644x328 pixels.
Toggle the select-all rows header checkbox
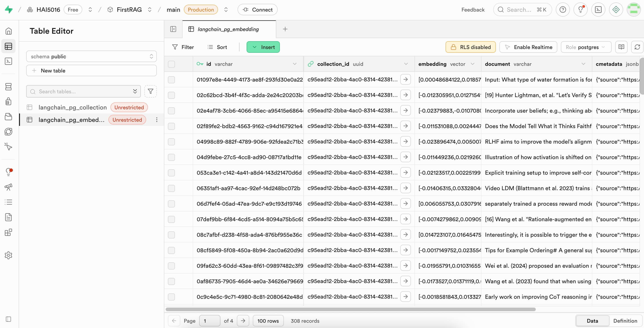[x=171, y=64]
